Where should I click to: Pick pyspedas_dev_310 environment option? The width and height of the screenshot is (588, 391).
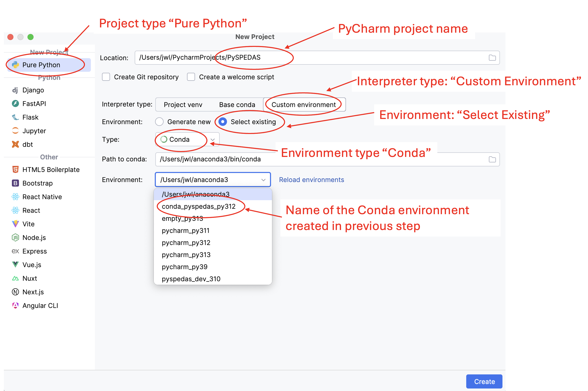click(213, 279)
